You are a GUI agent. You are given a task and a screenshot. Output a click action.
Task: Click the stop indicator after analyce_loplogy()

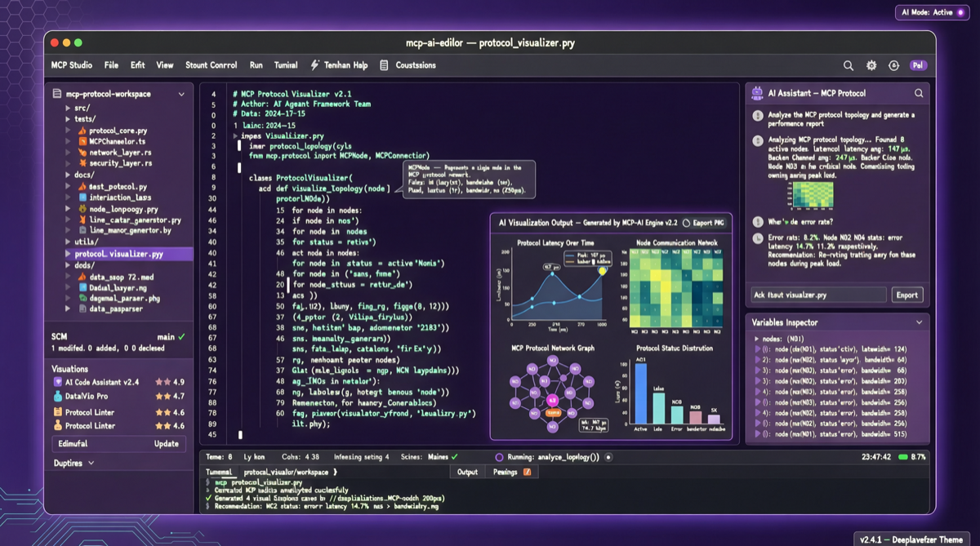[x=608, y=458]
